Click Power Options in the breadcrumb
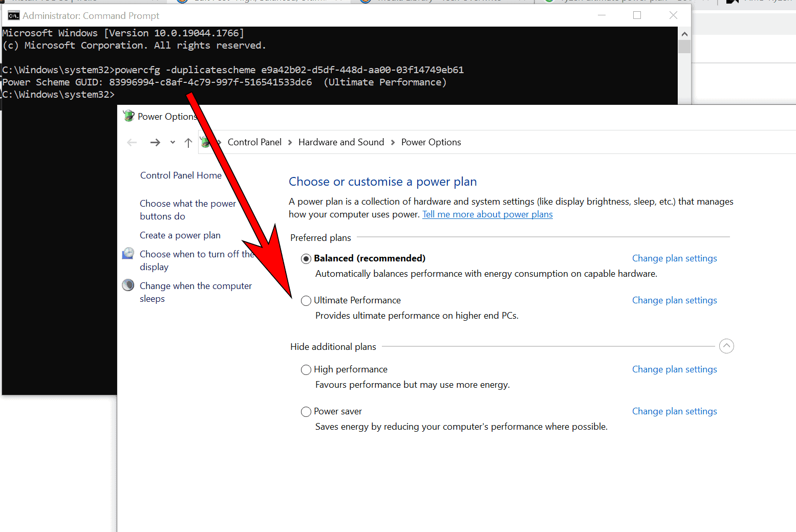 431,142
